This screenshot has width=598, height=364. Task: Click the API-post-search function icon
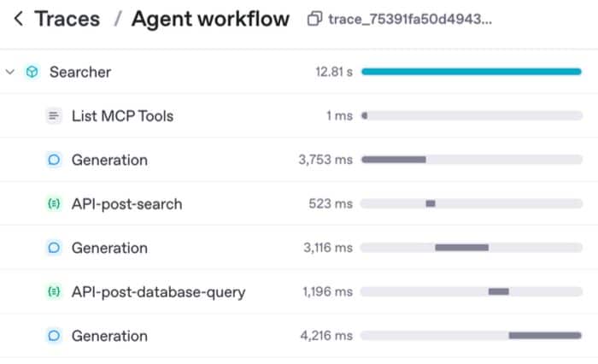tap(54, 204)
